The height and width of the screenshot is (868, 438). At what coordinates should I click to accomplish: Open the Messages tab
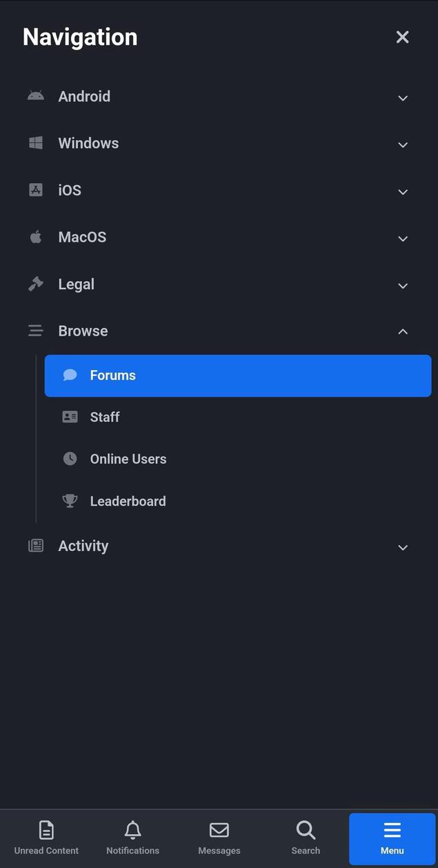[x=219, y=838]
